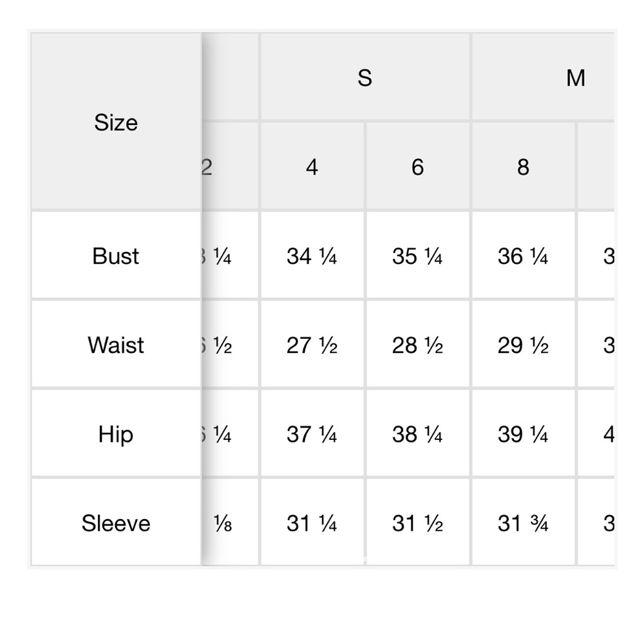Click waist value 27 ½
This screenshot has height=644, width=644.
(x=312, y=345)
